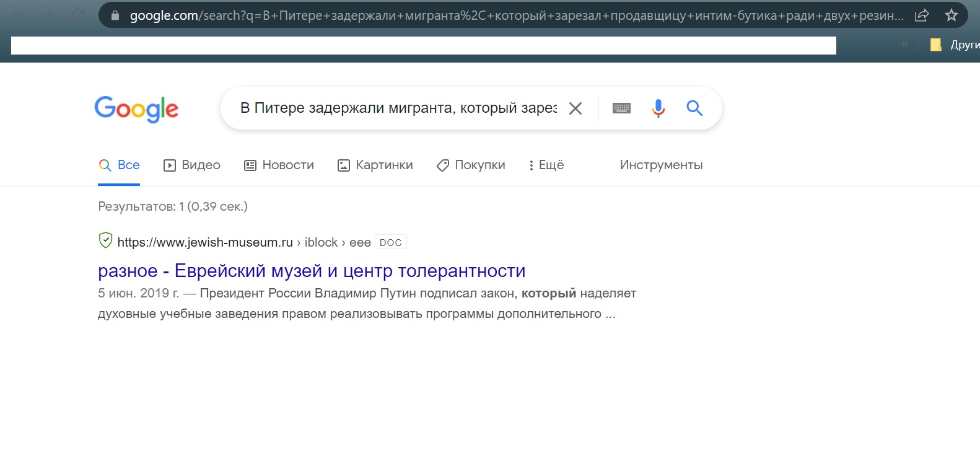Expand the Ещё menu
980x453 pixels.
(x=546, y=165)
